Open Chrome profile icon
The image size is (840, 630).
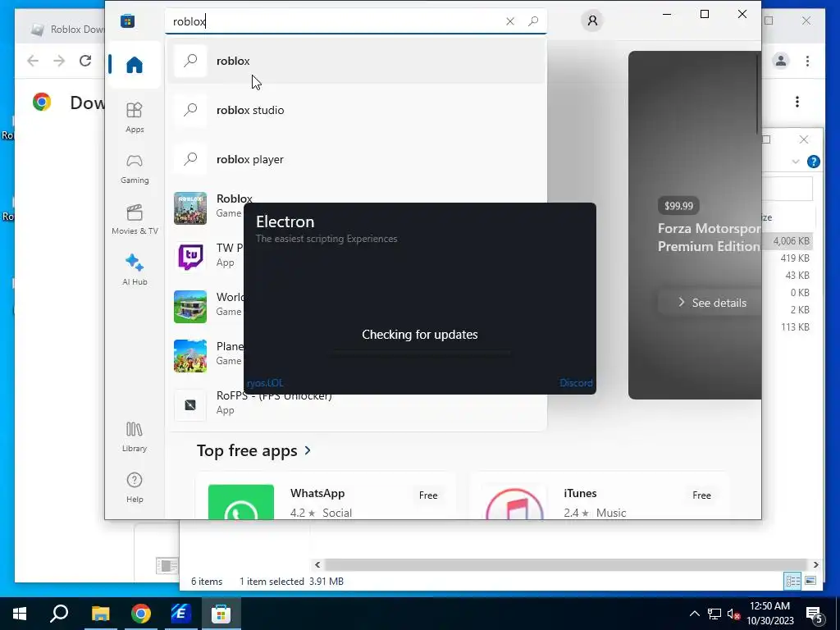point(781,61)
